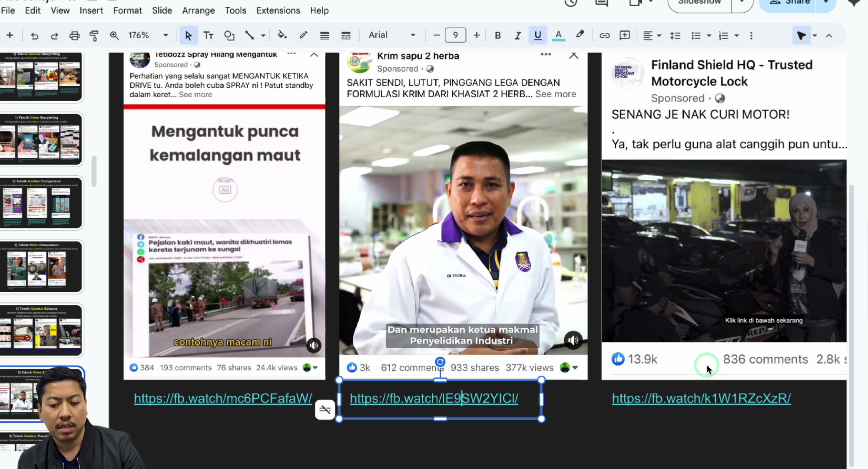Image resolution: width=868 pixels, height=469 pixels.
Task: Activate the paint format tool
Action: pyautogui.click(x=94, y=36)
